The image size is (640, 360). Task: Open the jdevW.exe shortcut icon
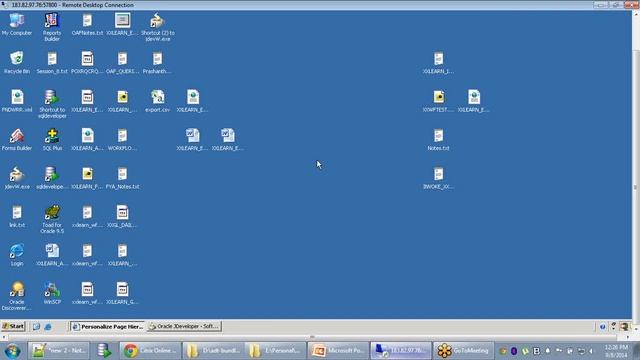tap(17, 178)
